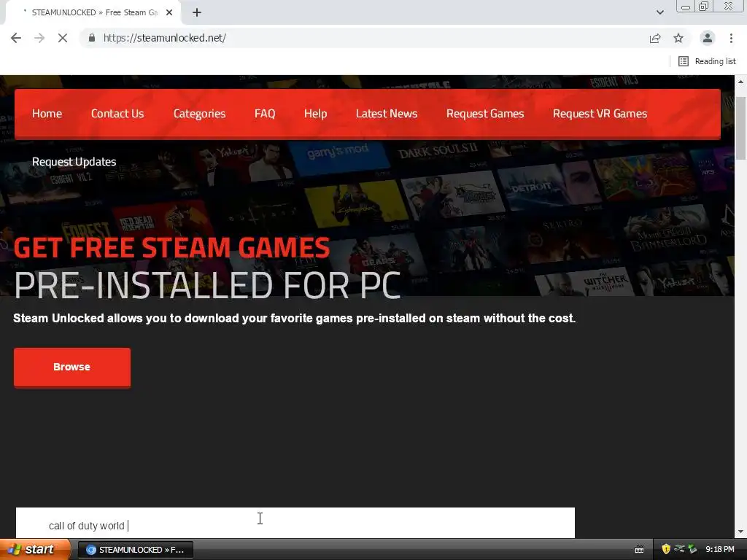
Task: Open a new browser tab
Action: [197, 12]
